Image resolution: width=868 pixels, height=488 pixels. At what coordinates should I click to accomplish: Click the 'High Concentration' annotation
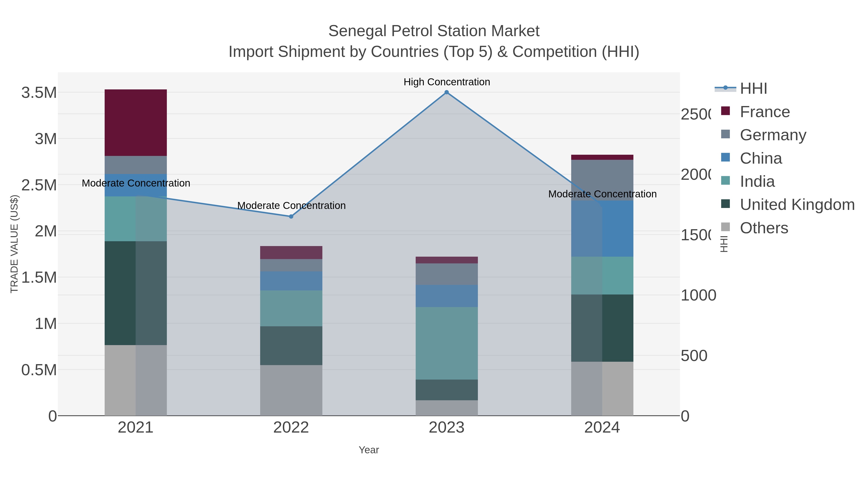point(447,82)
